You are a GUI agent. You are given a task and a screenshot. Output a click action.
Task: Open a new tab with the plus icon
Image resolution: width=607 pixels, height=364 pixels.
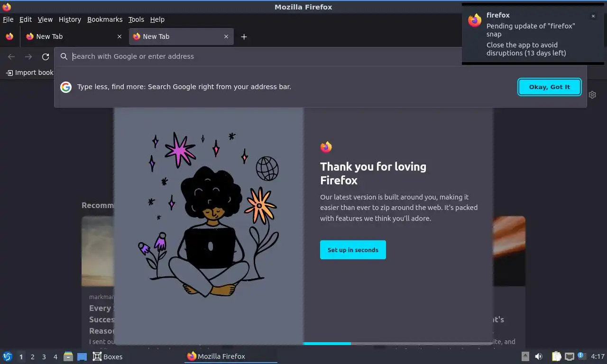pyautogui.click(x=244, y=36)
